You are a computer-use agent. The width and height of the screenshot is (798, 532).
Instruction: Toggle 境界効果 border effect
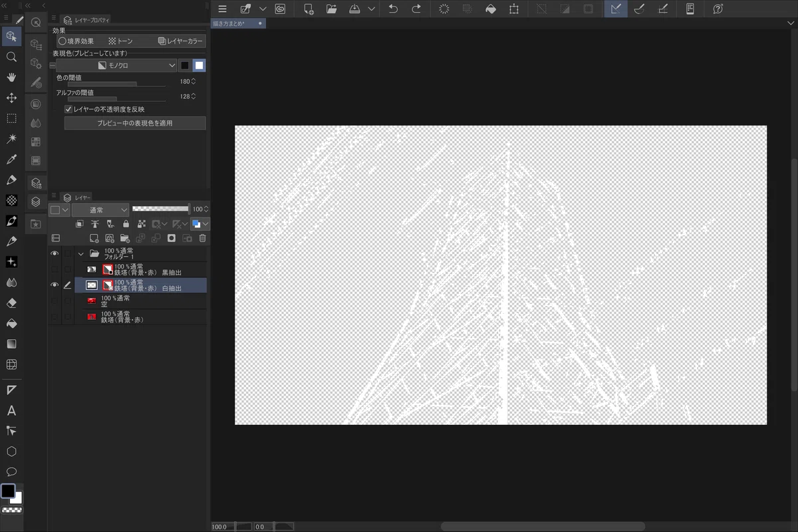76,41
